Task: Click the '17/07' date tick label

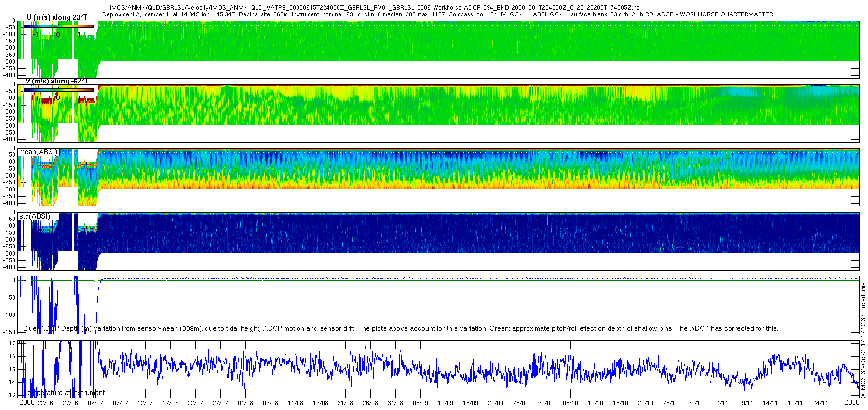Action: 170,403
